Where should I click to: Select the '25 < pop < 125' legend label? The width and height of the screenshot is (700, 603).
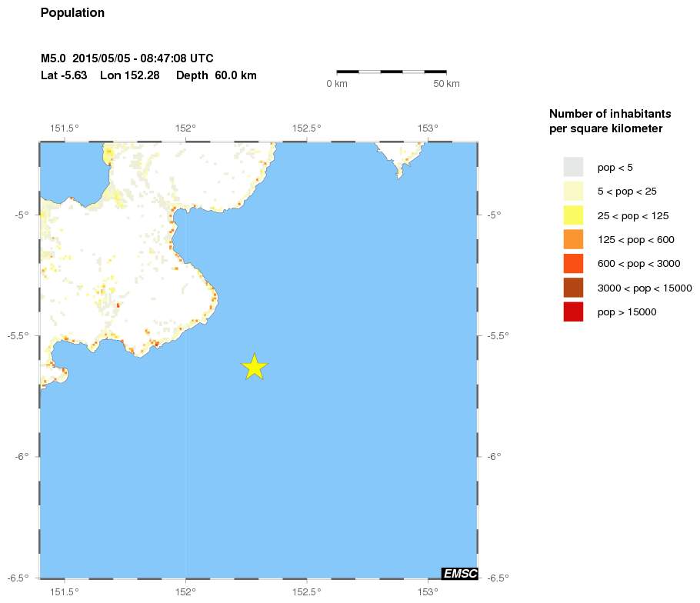[633, 216]
